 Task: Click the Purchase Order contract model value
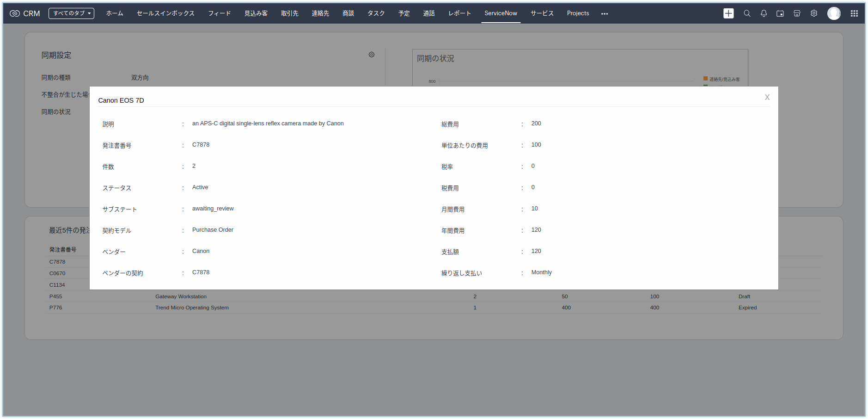(x=213, y=230)
